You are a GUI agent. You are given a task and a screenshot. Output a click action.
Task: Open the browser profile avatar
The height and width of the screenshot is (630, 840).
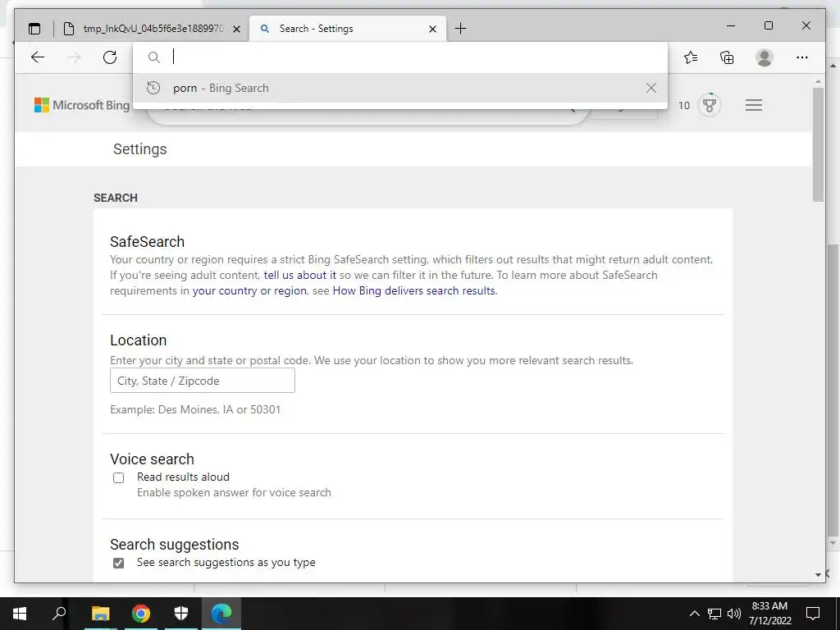pos(765,57)
